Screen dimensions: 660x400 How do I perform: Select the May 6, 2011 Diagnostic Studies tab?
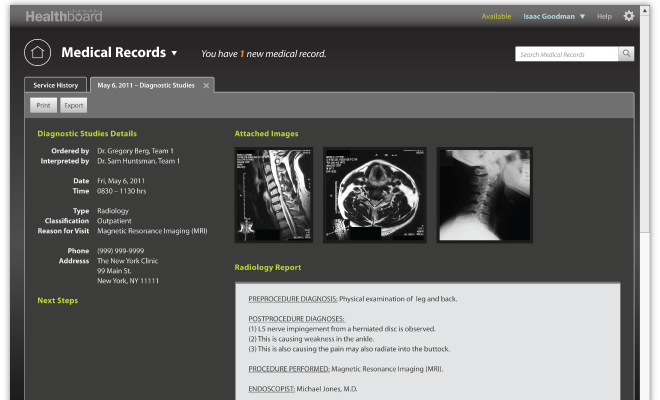(146, 86)
